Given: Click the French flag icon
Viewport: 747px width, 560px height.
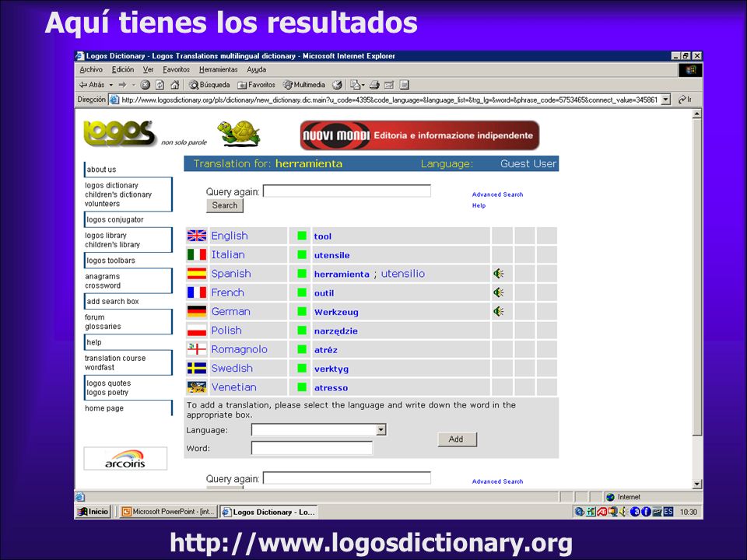Looking at the screenshot, I should point(197,292).
